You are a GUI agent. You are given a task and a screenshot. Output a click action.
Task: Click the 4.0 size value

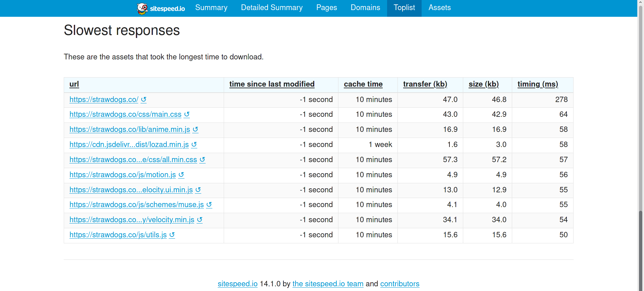(x=501, y=204)
